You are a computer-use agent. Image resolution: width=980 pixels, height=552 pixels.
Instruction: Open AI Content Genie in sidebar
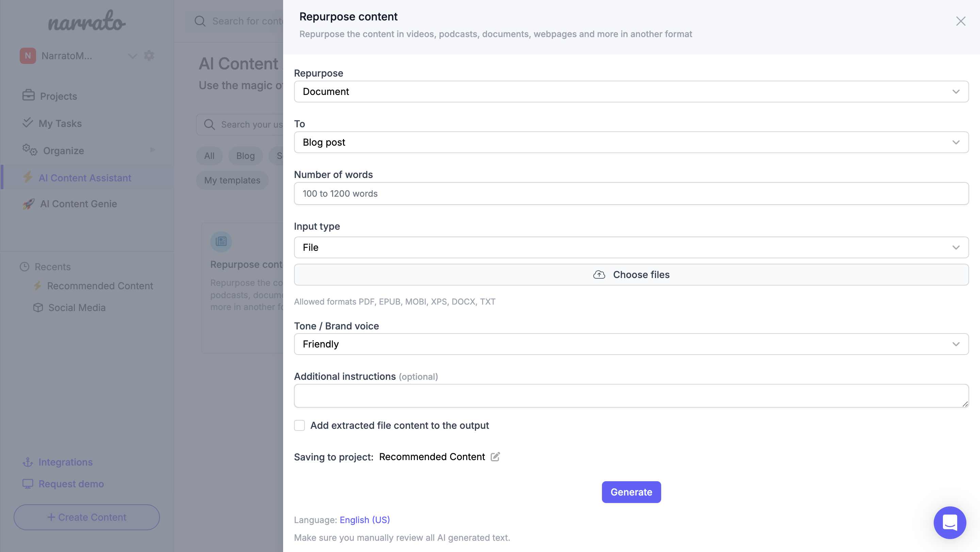78,204
